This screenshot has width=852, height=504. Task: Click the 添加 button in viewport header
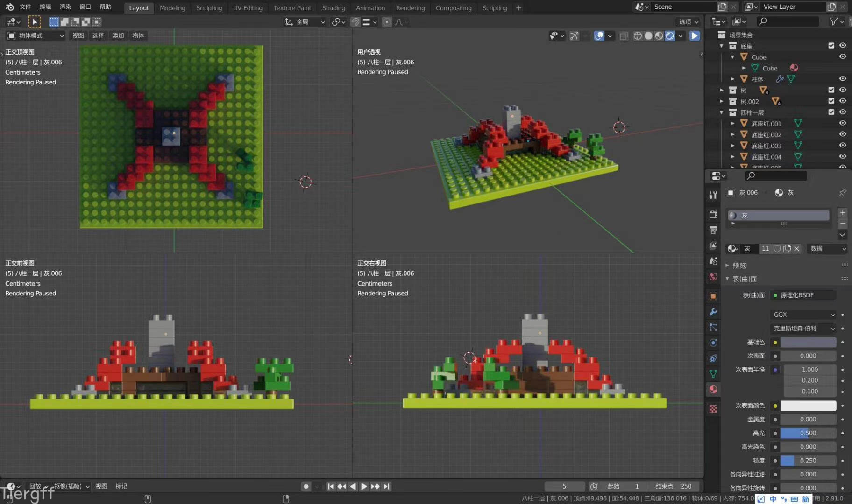118,35
